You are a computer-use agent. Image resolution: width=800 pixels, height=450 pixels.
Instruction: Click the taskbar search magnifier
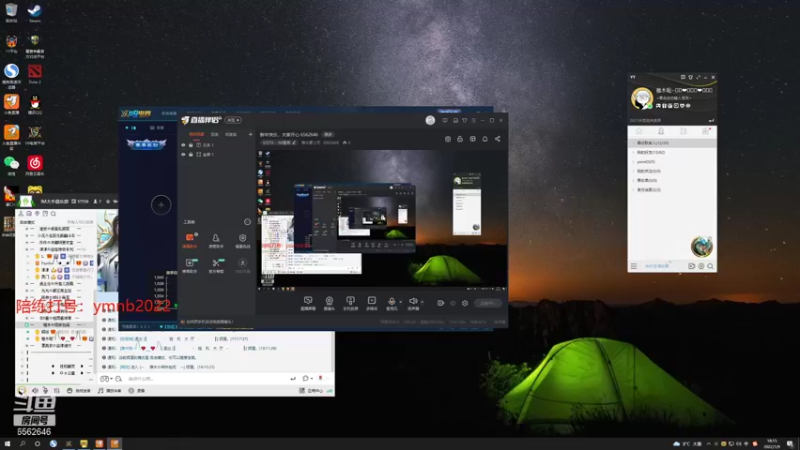coord(22,444)
